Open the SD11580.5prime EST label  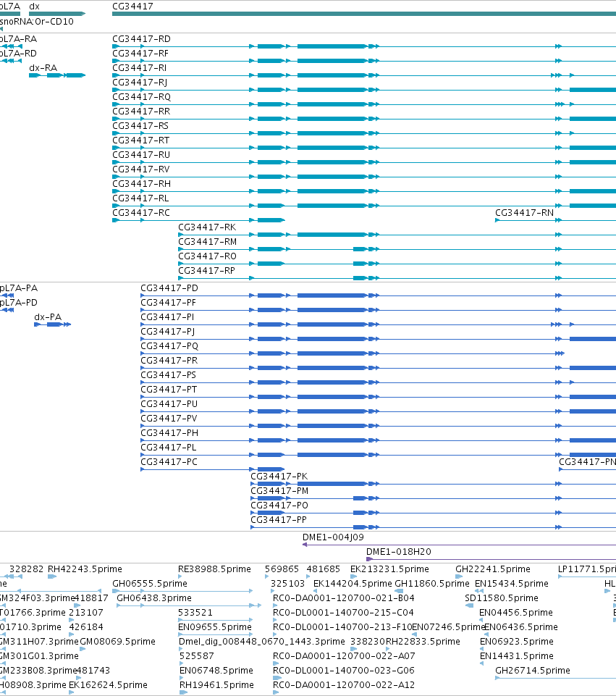pyautogui.click(x=502, y=598)
